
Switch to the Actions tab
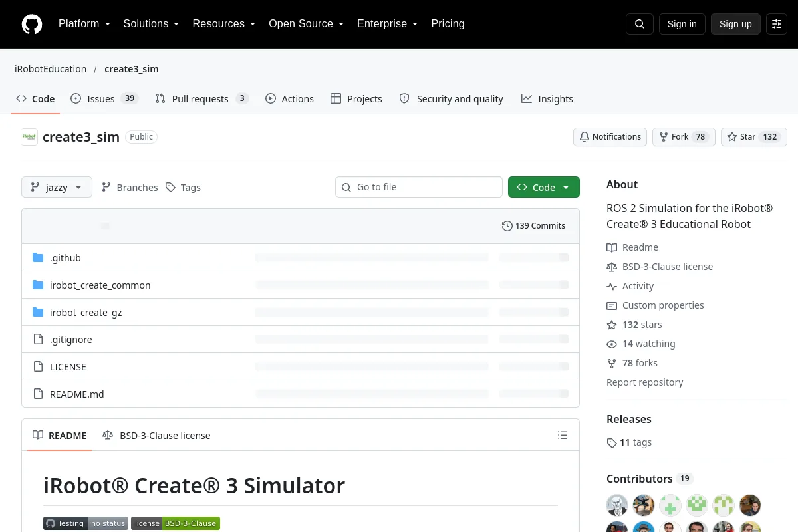coord(289,99)
